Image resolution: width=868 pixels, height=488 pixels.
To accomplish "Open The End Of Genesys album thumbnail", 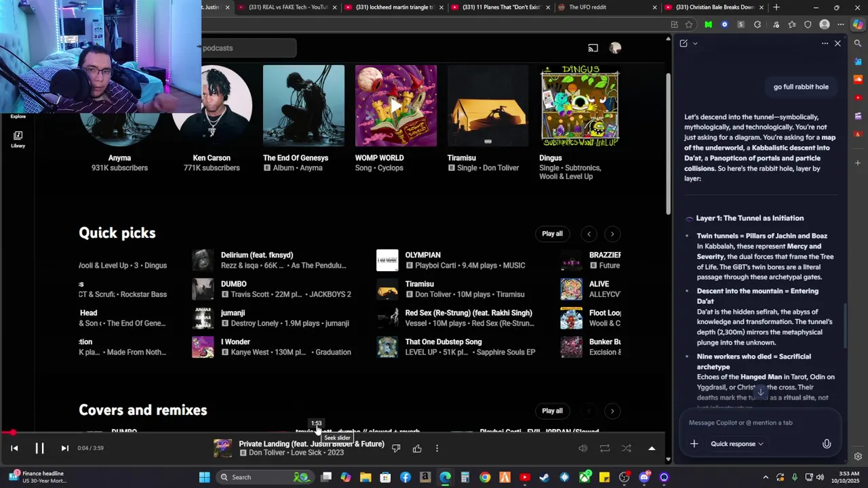I will click(304, 106).
